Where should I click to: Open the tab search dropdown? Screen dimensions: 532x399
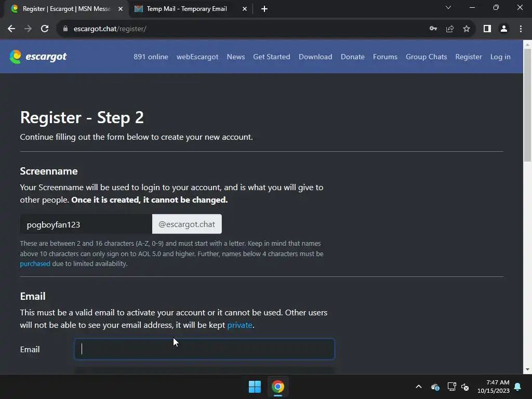[x=448, y=7]
